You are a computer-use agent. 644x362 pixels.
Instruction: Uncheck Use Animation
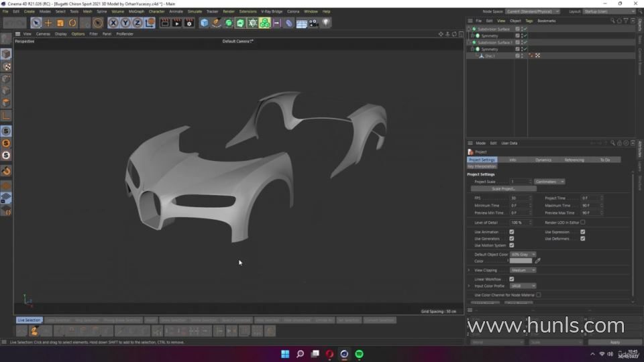tap(512, 232)
